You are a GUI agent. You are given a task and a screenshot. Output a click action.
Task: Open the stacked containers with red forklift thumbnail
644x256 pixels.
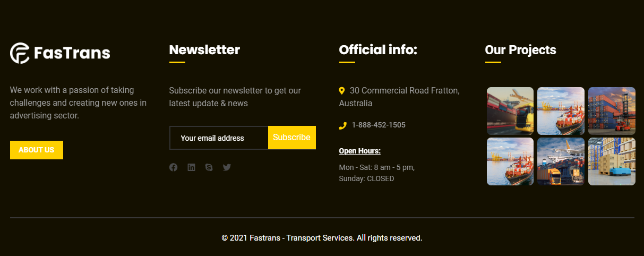[612, 110]
